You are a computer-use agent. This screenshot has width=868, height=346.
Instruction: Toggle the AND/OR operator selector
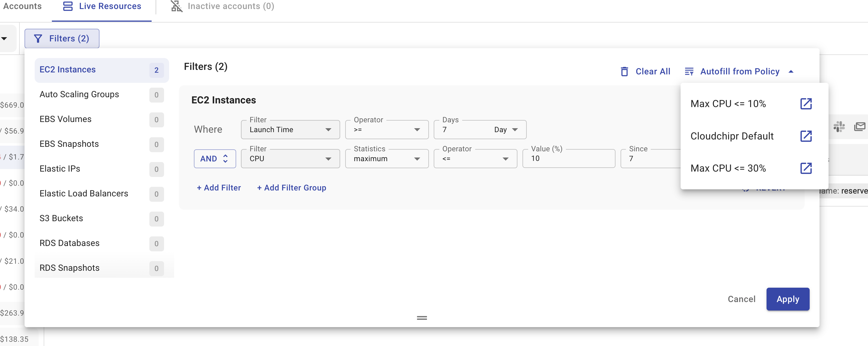tap(215, 159)
